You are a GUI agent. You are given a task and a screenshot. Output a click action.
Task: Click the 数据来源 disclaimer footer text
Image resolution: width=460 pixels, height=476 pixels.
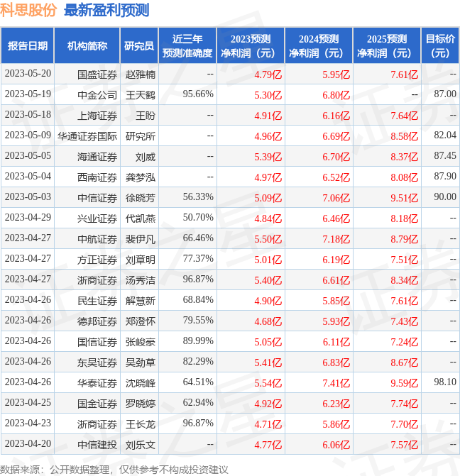[x=114, y=470]
